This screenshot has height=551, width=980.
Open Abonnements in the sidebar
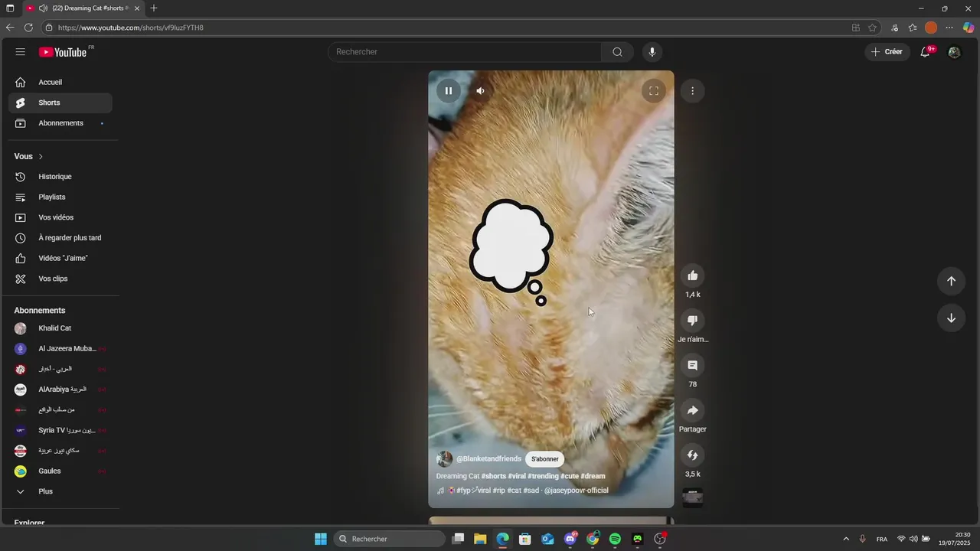pos(60,123)
